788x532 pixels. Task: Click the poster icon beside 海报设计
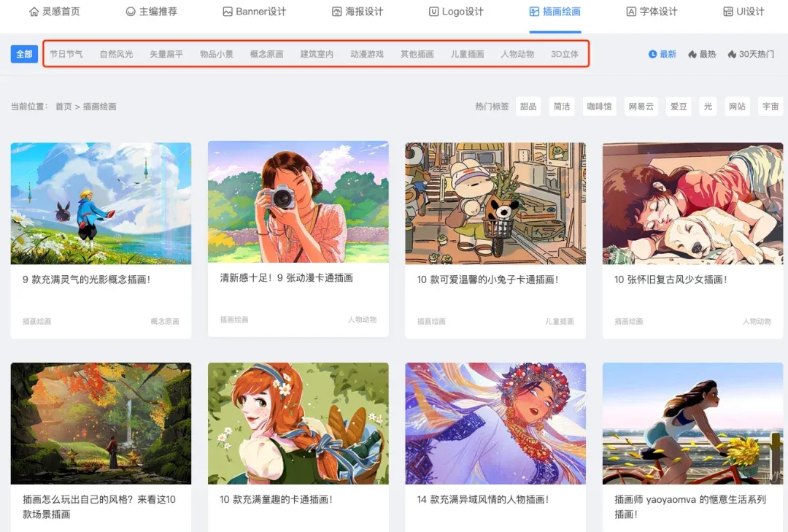[336, 12]
